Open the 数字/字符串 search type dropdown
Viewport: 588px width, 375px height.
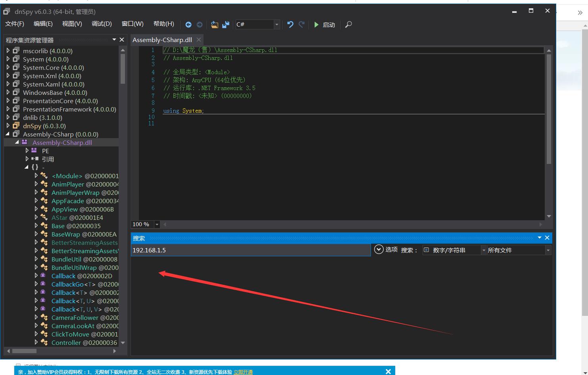coord(483,250)
